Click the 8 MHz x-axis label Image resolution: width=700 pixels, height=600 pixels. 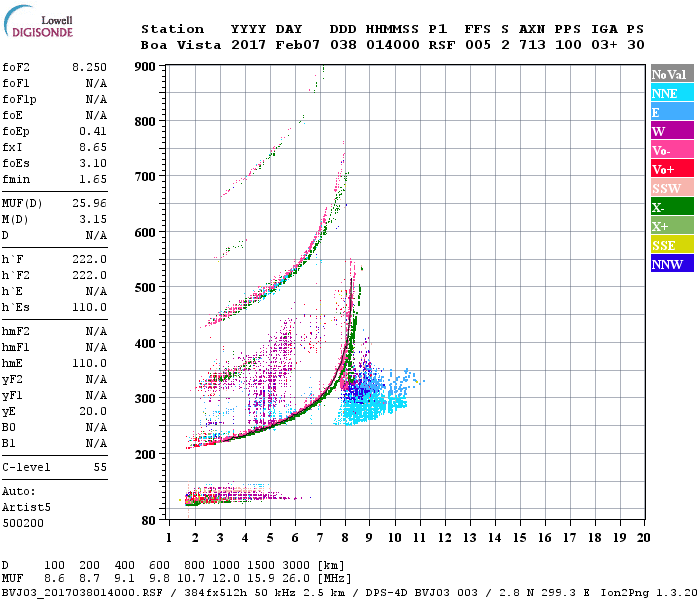(345, 538)
